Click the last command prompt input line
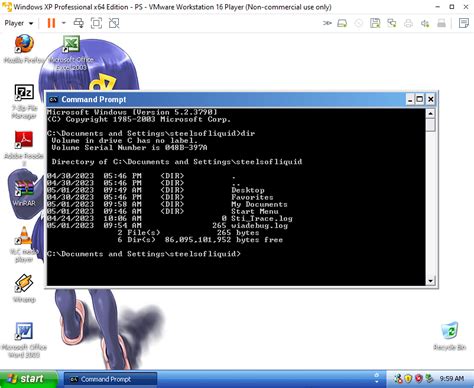474x388 pixels. pyautogui.click(x=144, y=254)
